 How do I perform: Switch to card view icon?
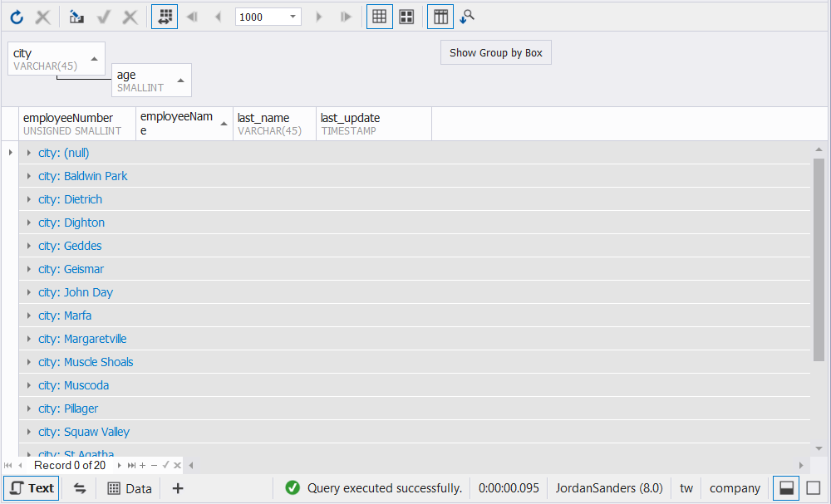406,17
